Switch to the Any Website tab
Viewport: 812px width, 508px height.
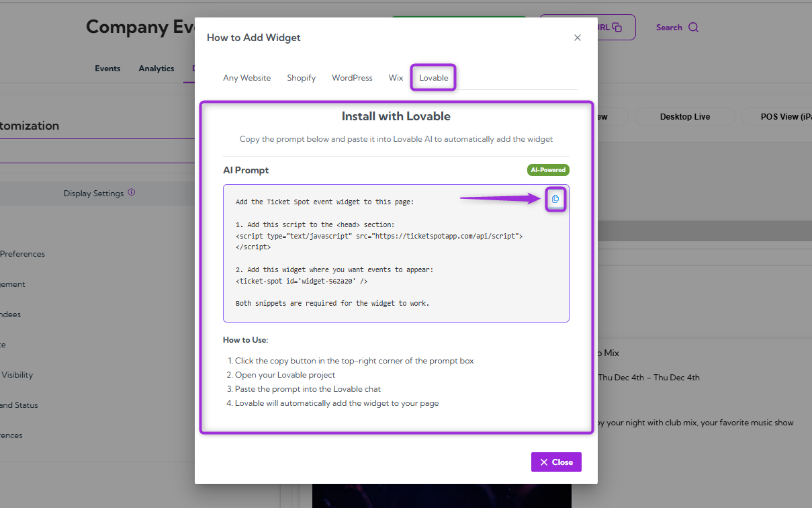(247, 78)
